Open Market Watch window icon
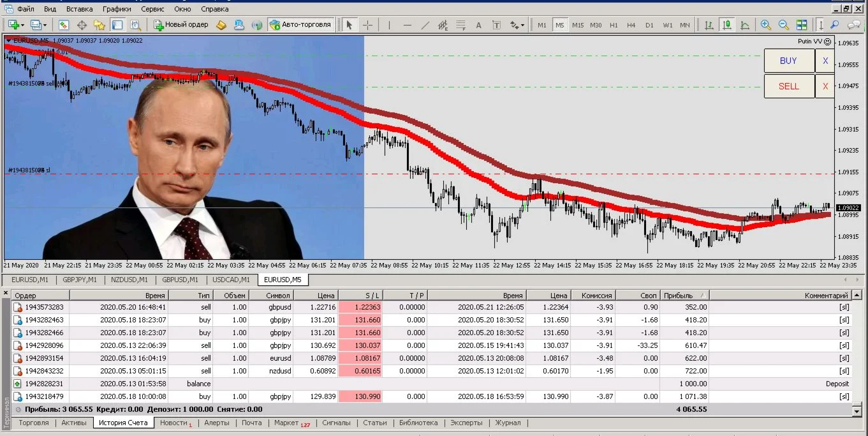This screenshot has height=436, width=868. (x=64, y=25)
